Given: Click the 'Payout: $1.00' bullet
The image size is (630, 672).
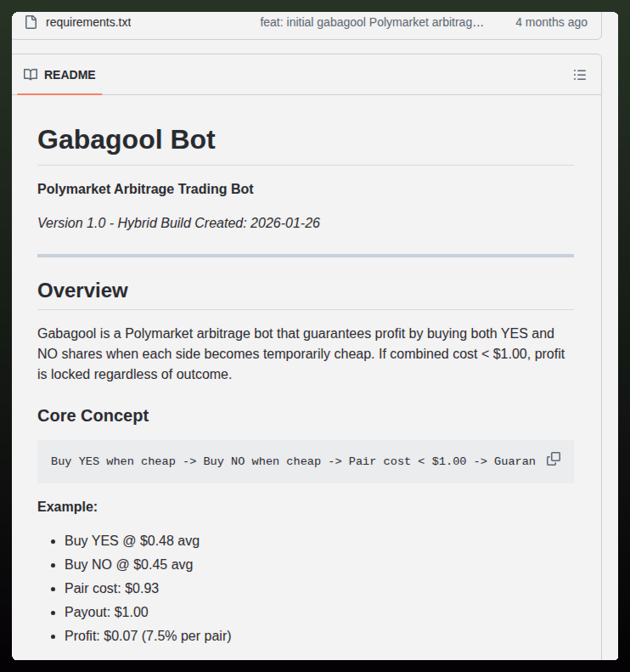Looking at the screenshot, I should point(106,613).
